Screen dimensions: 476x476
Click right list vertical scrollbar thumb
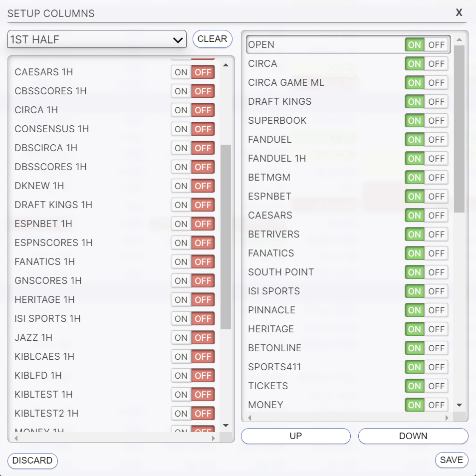click(460, 129)
